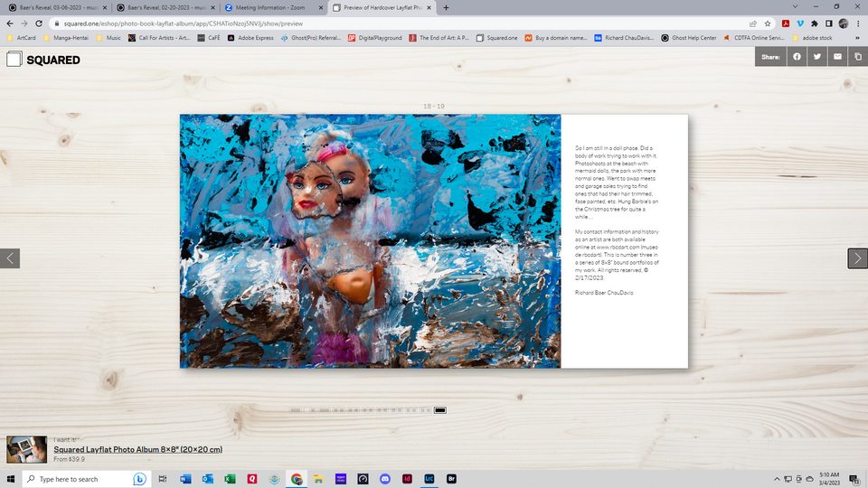Open Adobe Bridge from the taskbar
The height and width of the screenshot is (488, 868).
pyautogui.click(x=451, y=479)
